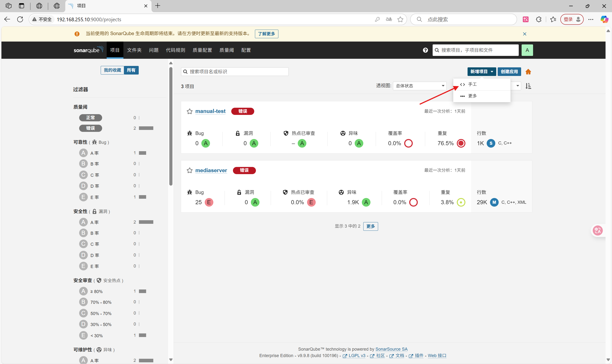Screen dimensions: 612x364
Task: Star the manual-test project as favorite
Action: coord(189,111)
